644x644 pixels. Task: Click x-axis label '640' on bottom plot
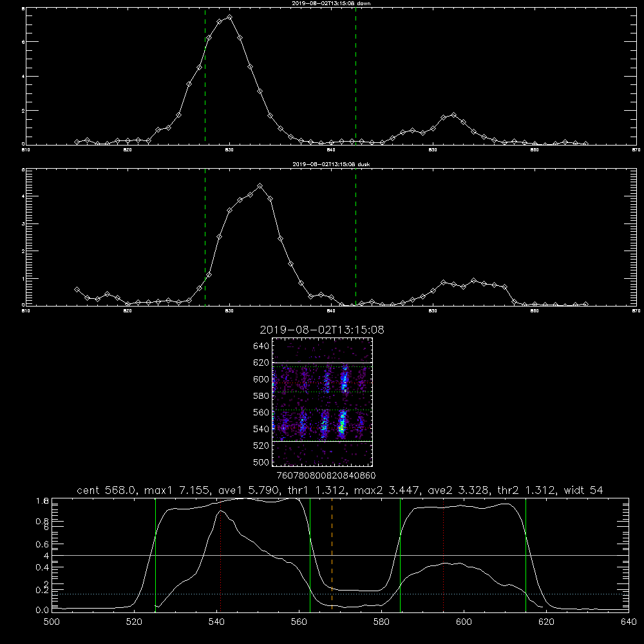[629, 622]
